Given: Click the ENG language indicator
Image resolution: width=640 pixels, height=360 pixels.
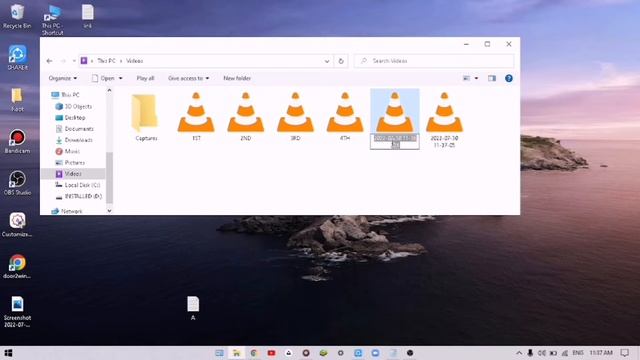Looking at the screenshot, I should click(578, 353).
